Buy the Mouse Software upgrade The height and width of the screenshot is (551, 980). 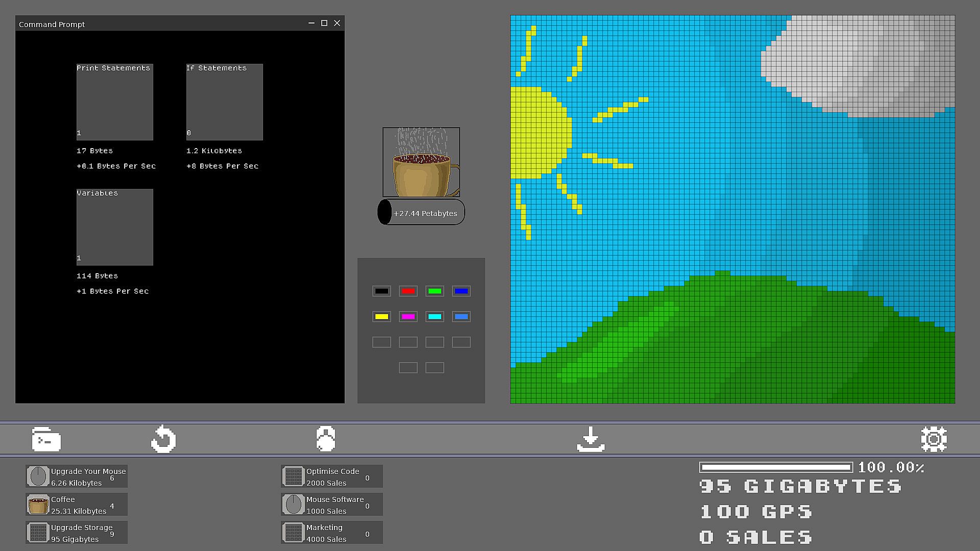coord(332,505)
